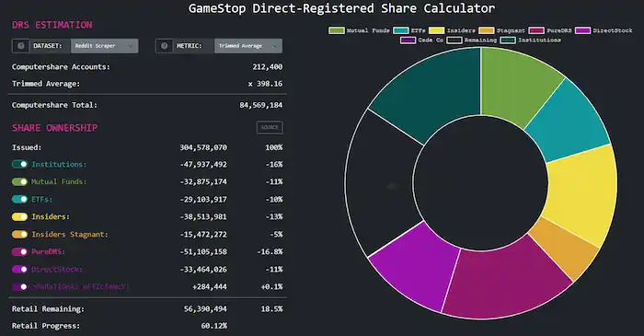644x336 pixels.
Task: Click the Trimmed Average value x 398.16
Action: [x=265, y=84]
